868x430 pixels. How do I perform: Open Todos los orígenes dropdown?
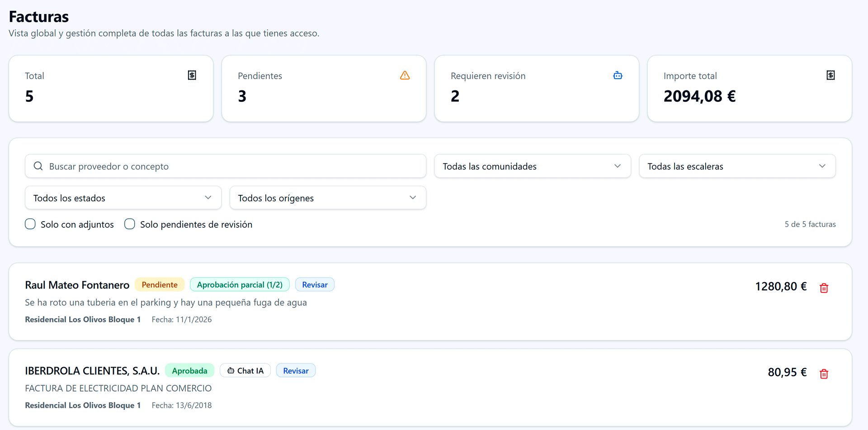[328, 198]
